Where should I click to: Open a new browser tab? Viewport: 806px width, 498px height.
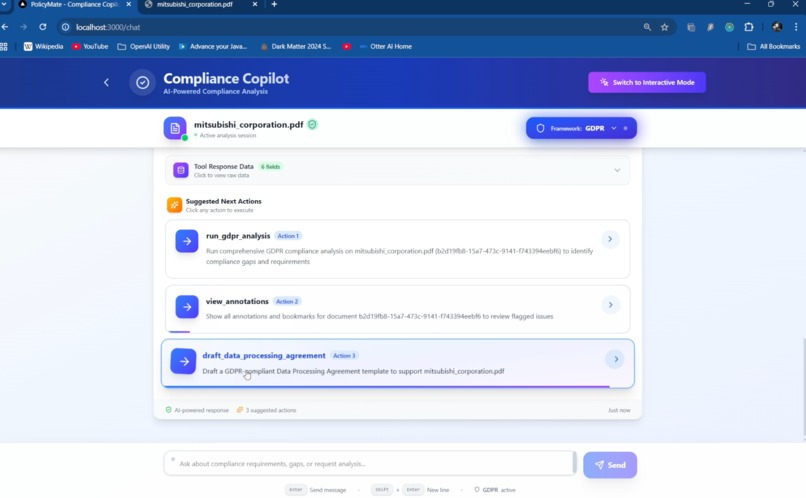click(274, 4)
